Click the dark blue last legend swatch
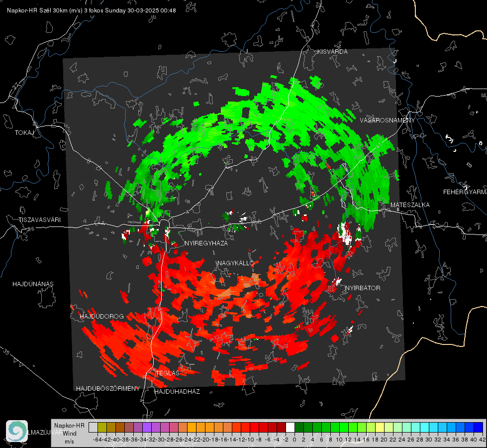The height and width of the screenshot is (448, 487). [x=479, y=427]
